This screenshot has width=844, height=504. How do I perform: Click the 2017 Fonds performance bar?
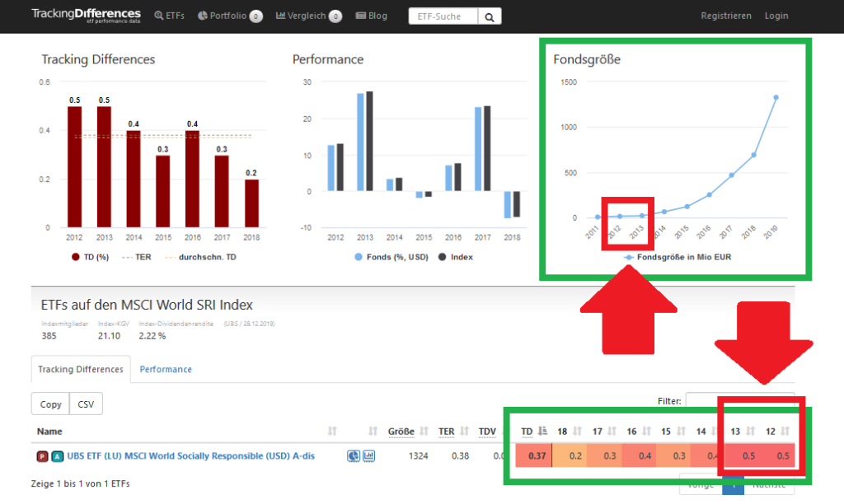click(x=478, y=149)
